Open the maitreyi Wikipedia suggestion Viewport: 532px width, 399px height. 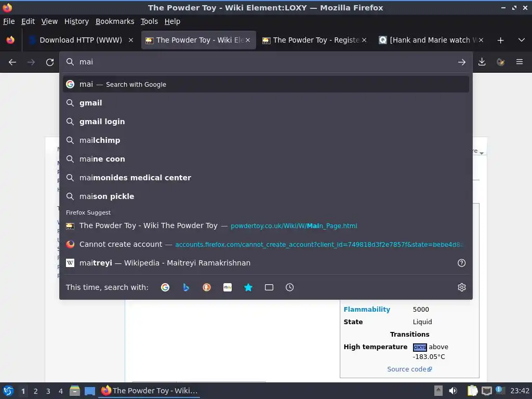(266, 263)
